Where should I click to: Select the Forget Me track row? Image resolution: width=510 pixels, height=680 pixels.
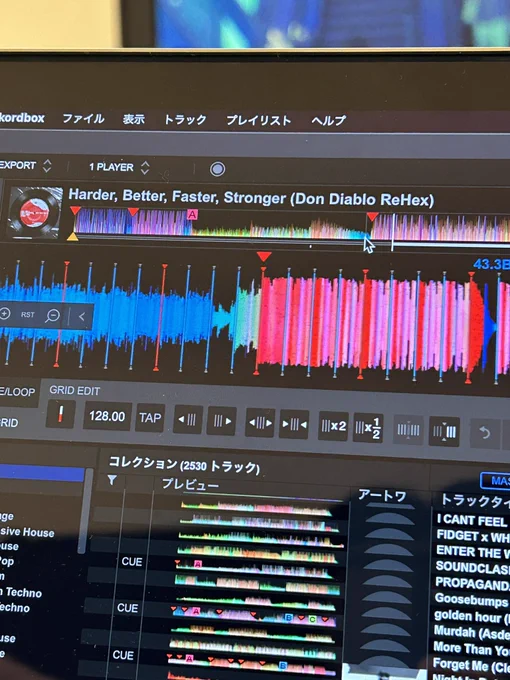pyautogui.click(x=471, y=664)
